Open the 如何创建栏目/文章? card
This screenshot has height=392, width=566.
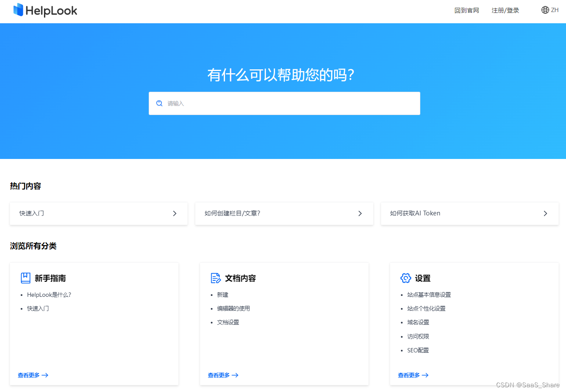[x=284, y=213]
